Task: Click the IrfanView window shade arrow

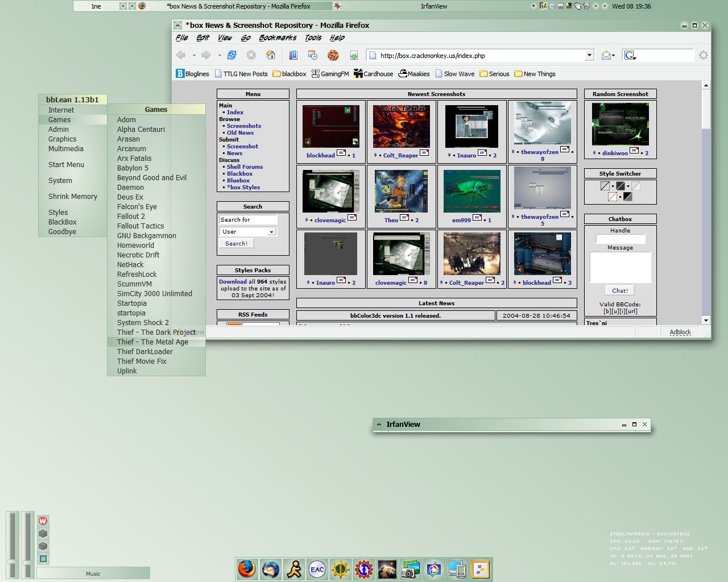Action: click(x=379, y=425)
